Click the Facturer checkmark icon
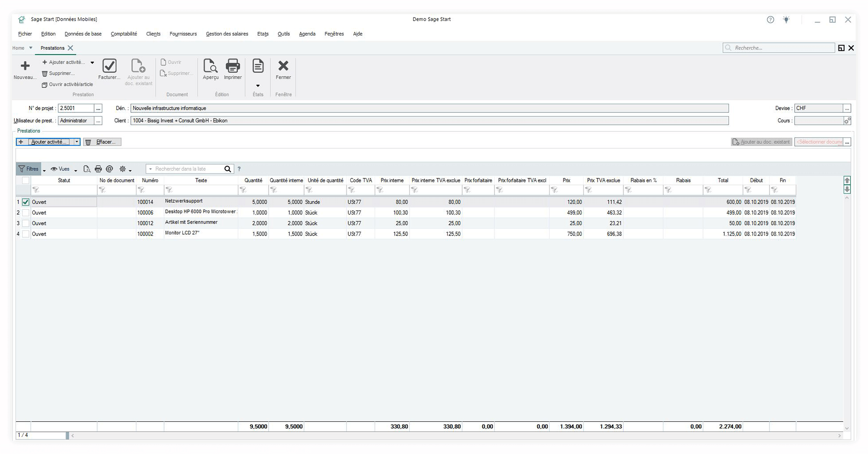 point(109,66)
